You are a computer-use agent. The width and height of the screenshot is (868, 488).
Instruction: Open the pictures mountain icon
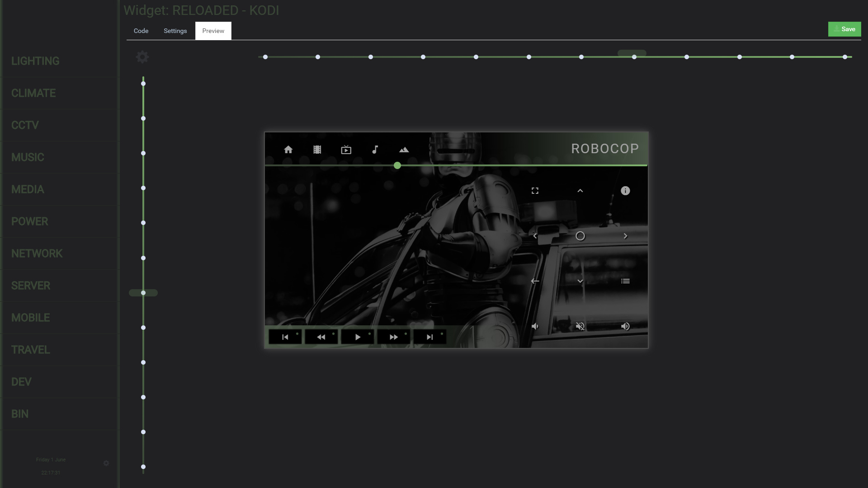(x=404, y=150)
